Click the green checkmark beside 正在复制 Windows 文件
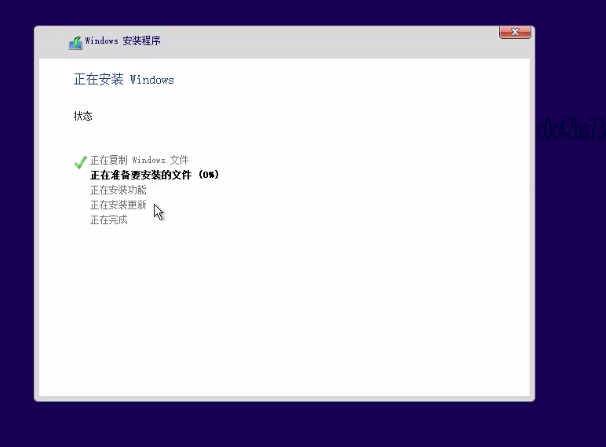This screenshot has height=447, width=606. coord(80,162)
